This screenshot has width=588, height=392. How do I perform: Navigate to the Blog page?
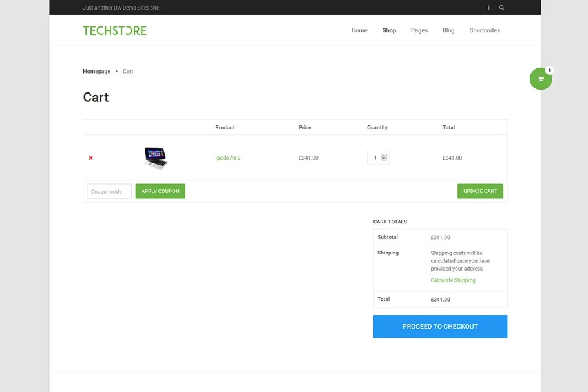pyautogui.click(x=448, y=30)
